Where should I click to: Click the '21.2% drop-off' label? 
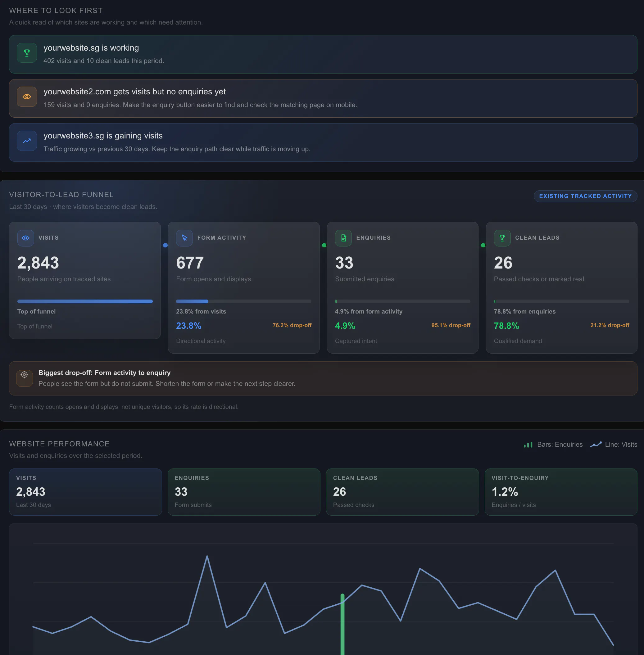coord(610,325)
